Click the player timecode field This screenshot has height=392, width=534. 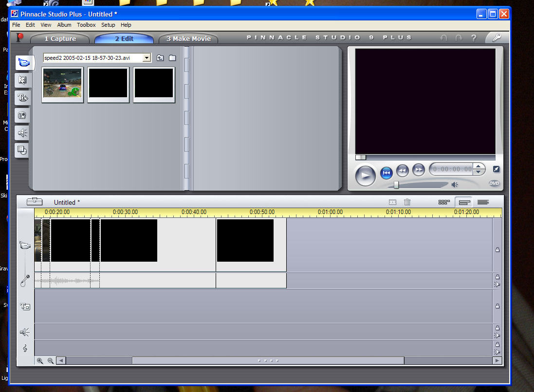pyautogui.click(x=452, y=169)
